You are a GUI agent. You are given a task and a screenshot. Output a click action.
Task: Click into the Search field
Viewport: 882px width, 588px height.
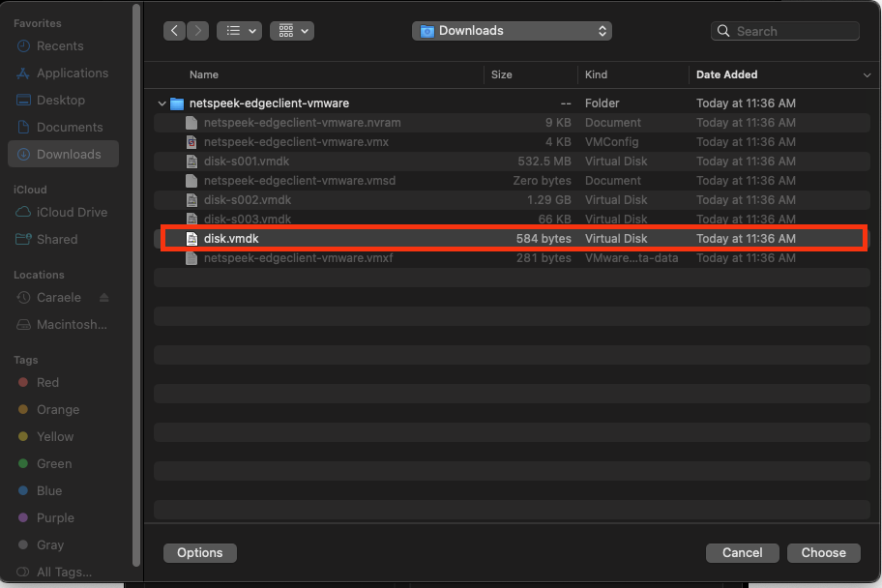click(793, 31)
